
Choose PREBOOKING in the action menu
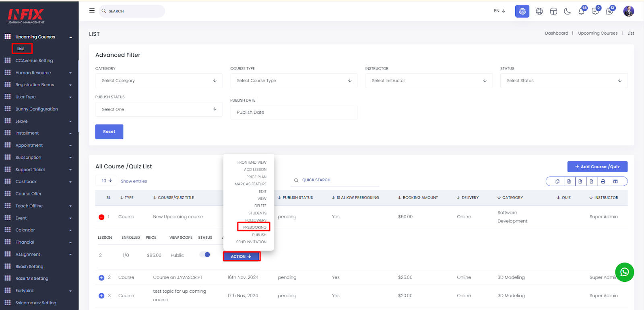(254, 227)
